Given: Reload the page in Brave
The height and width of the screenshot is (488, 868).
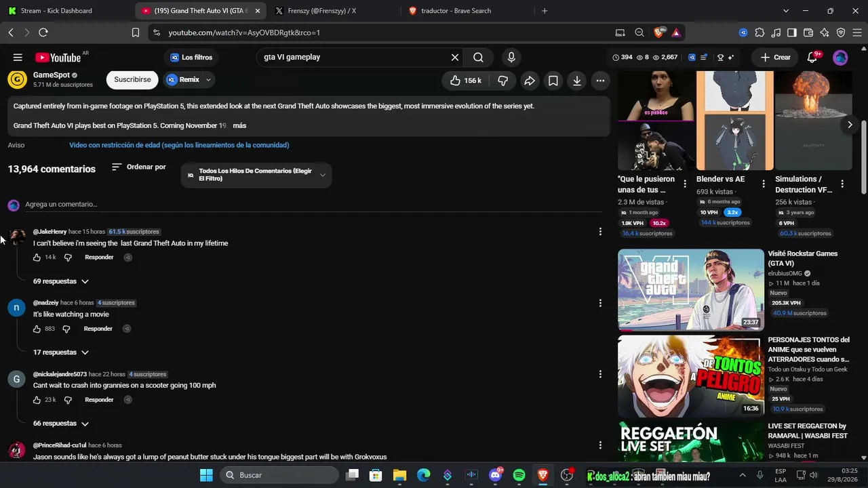Looking at the screenshot, I should (x=43, y=33).
